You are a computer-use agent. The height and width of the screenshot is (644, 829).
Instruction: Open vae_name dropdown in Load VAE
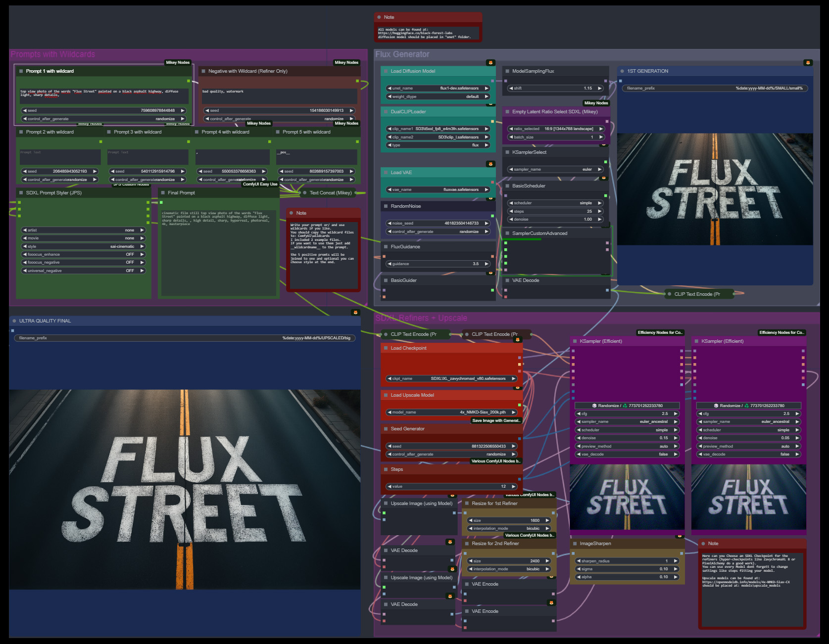(438, 190)
